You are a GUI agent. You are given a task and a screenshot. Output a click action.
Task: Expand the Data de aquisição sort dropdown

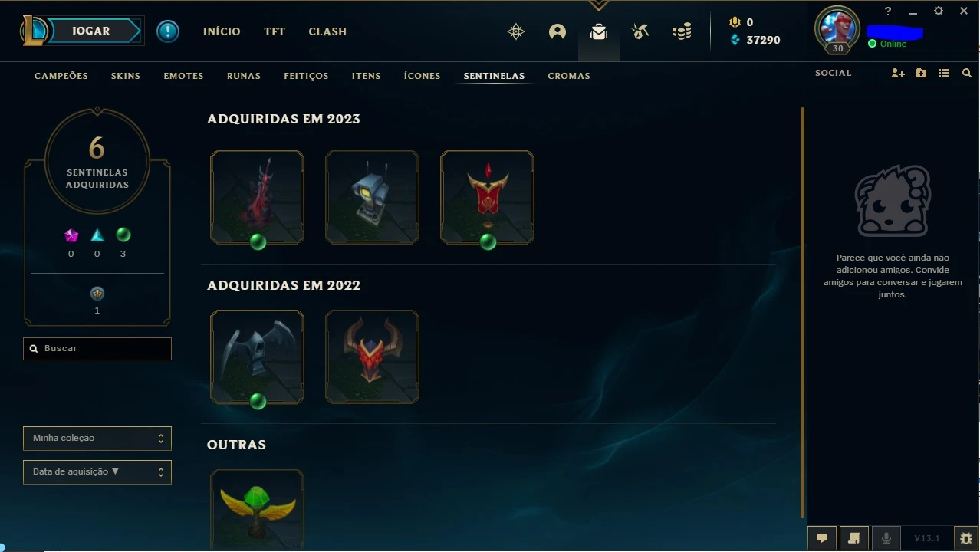(97, 472)
